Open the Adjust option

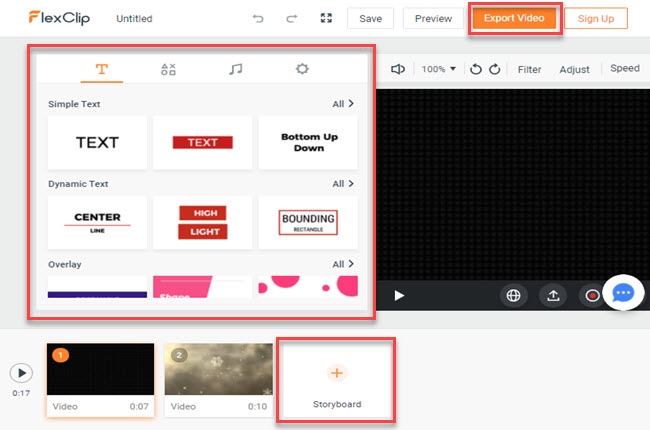[x=574, y=70]
